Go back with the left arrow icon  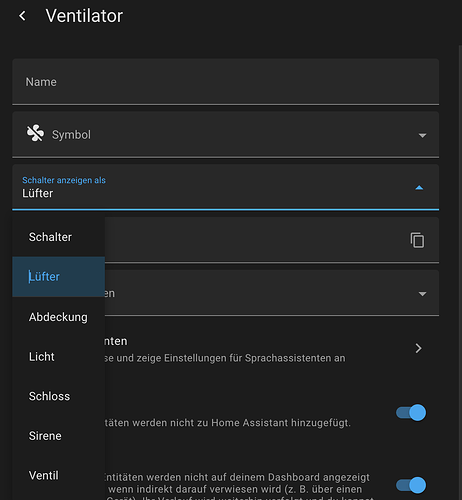tap(22, 16)
